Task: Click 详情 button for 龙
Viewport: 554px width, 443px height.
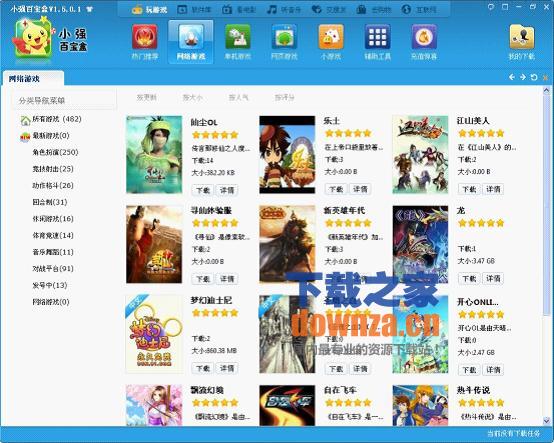Action: (493, 278)
